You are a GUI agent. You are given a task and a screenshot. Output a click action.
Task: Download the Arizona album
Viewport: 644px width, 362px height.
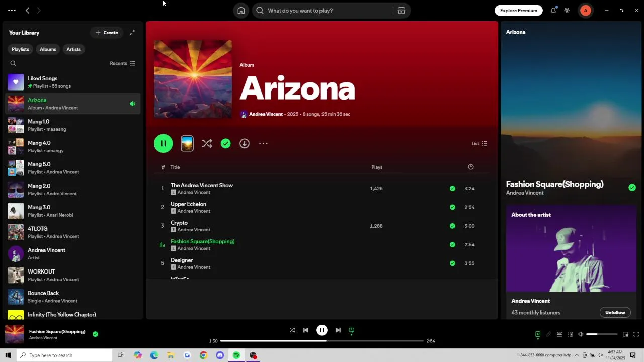tap(245, 144)
